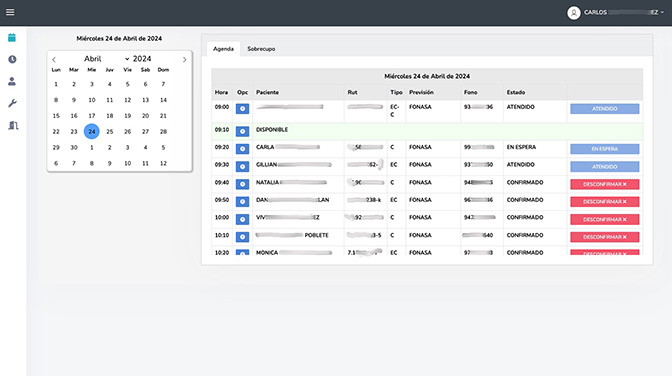Screen dimensions: 672x376
Task: Click DESCONFIRMAR for the 10:00 appointment
Action: point(605,219)
